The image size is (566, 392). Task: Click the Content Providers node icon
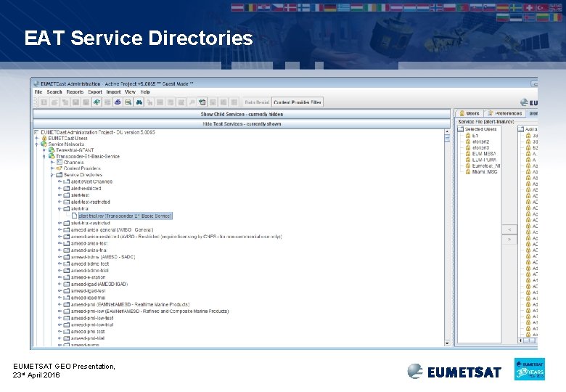point(60,168)
